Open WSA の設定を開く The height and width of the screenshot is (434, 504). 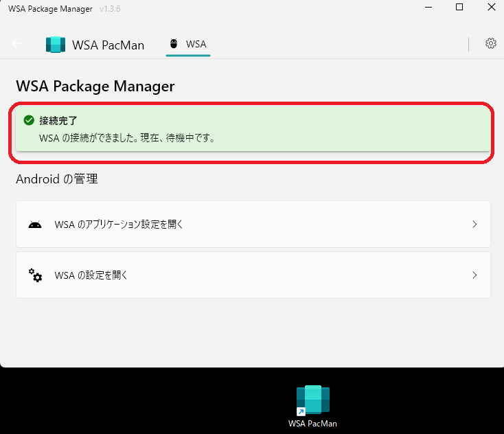(x=253, y=275)
